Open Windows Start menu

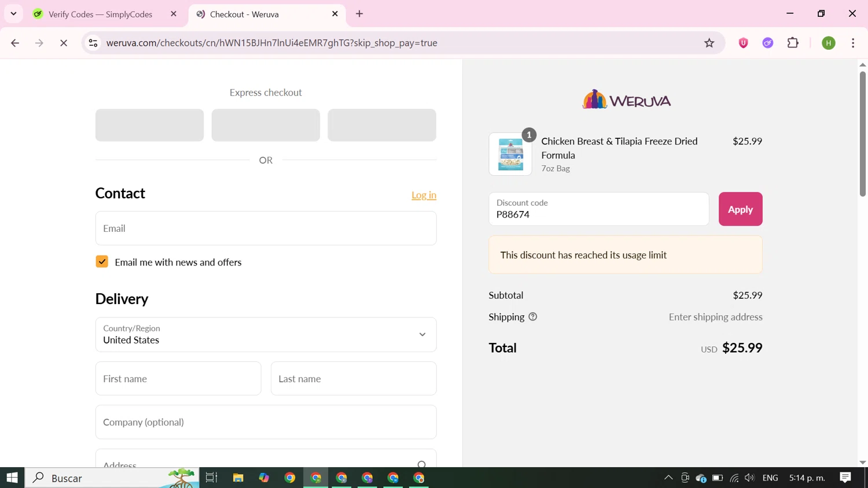12,478
